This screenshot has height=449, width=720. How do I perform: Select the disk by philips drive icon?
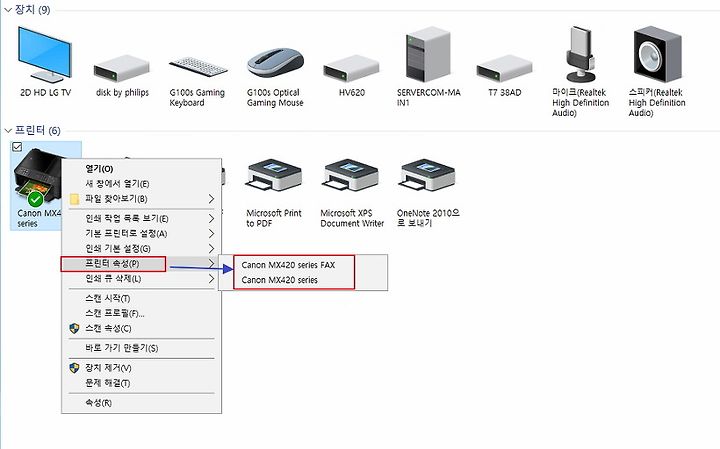[x=121, y=68]
